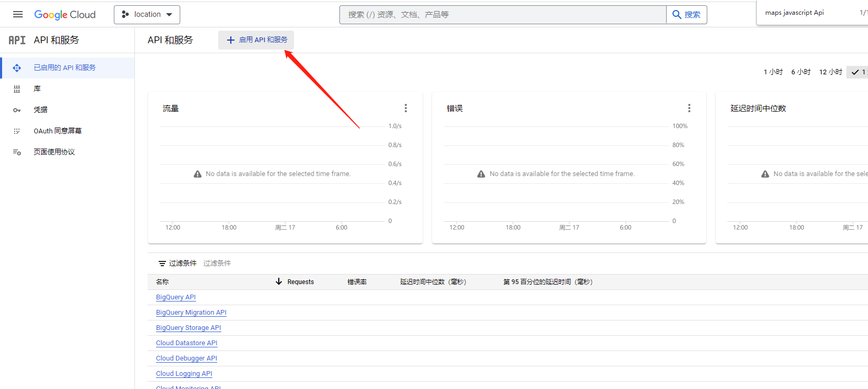Select the 1 小时 time range
Screen dimensions: 868x389
(x=773, y=72)
